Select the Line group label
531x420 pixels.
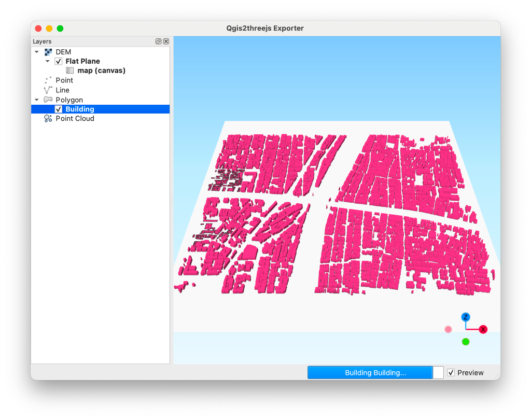pos(62,90)
